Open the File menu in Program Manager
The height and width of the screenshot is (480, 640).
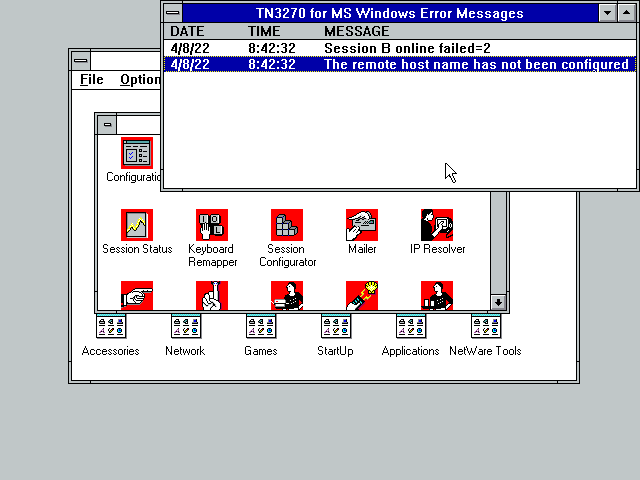coord(91,80)
